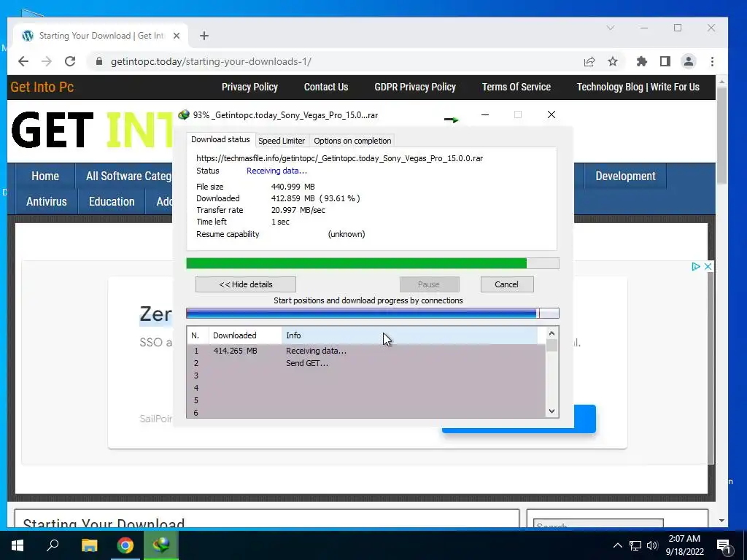Viewport: 747px width, 560px height.
Task: Open the Chrome extensions puzzle icon
Action: click(x=642, y=61)
